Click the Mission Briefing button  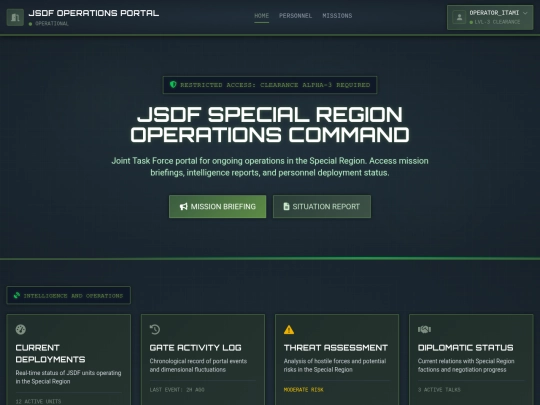[x=217, y=207]
